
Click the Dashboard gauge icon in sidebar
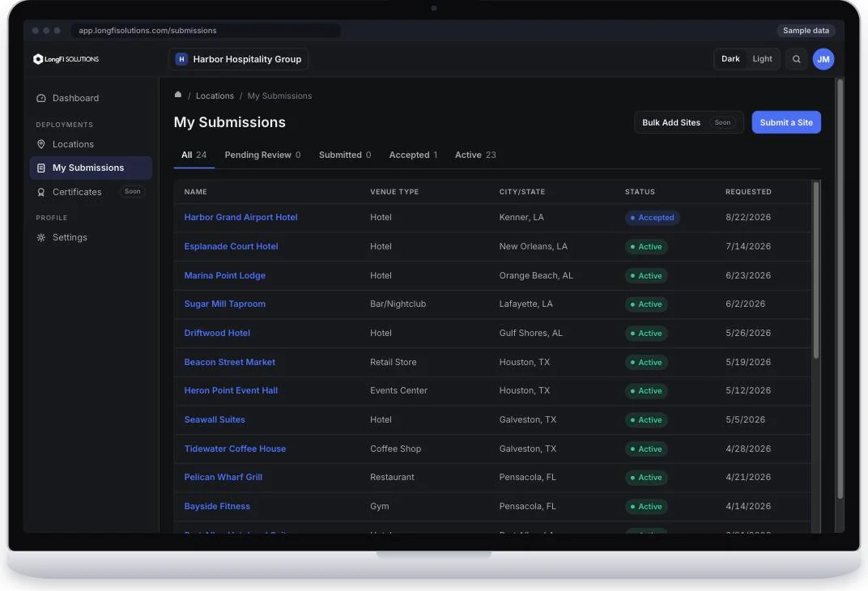tap(41, 98)
